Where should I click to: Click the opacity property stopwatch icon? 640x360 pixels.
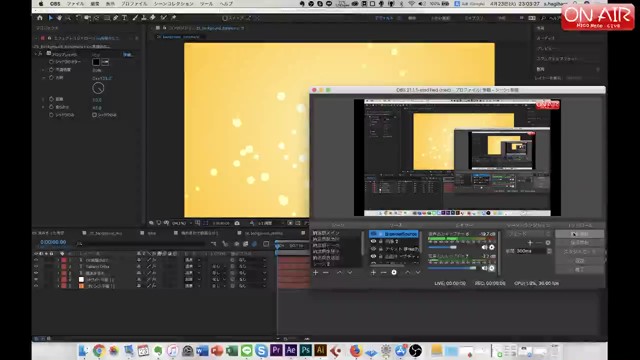51,70
